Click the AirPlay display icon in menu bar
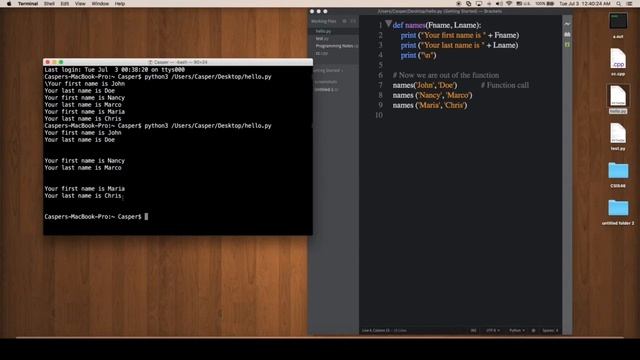Image resolution: width=640 pixels, height=360 pixels. pos(479,4)
